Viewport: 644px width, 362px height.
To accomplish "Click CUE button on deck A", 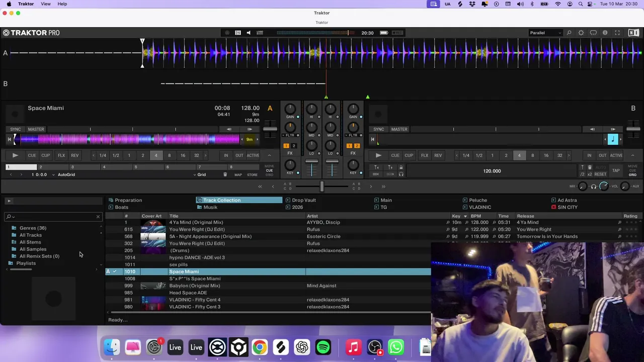I will [x=32, y=155].
